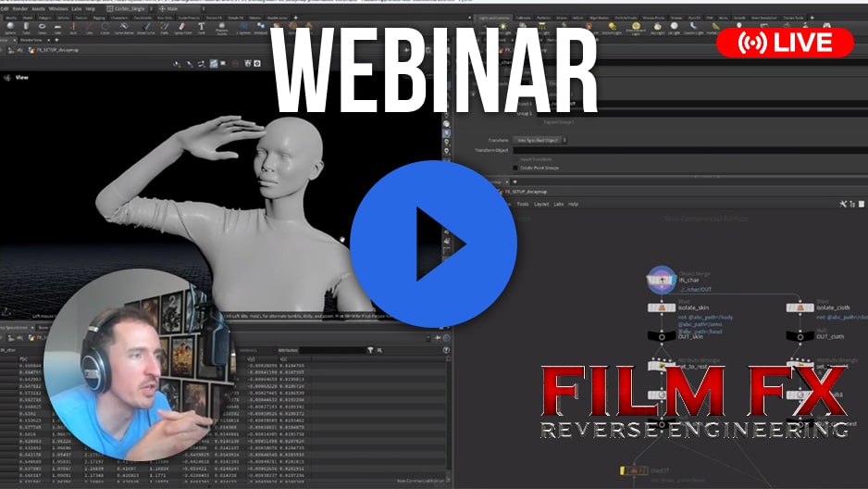Add a new pane tab beside Render View
868x489 pixels.
56,40
